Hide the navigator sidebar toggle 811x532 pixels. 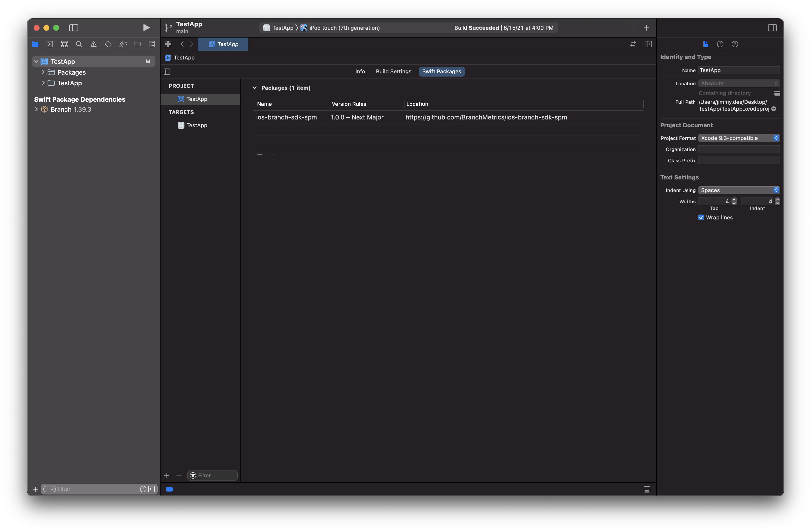pyautogui.click(x=74, y=28)
